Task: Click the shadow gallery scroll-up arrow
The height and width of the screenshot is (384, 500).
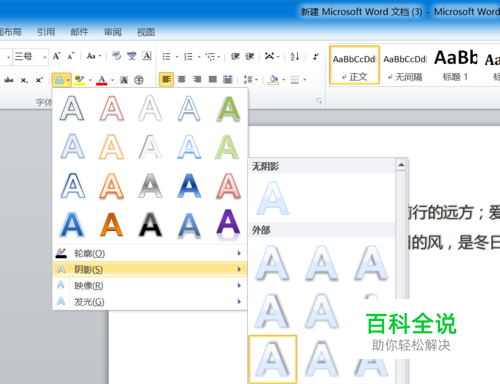Action: pyautogui.click(x=401, y=165)
